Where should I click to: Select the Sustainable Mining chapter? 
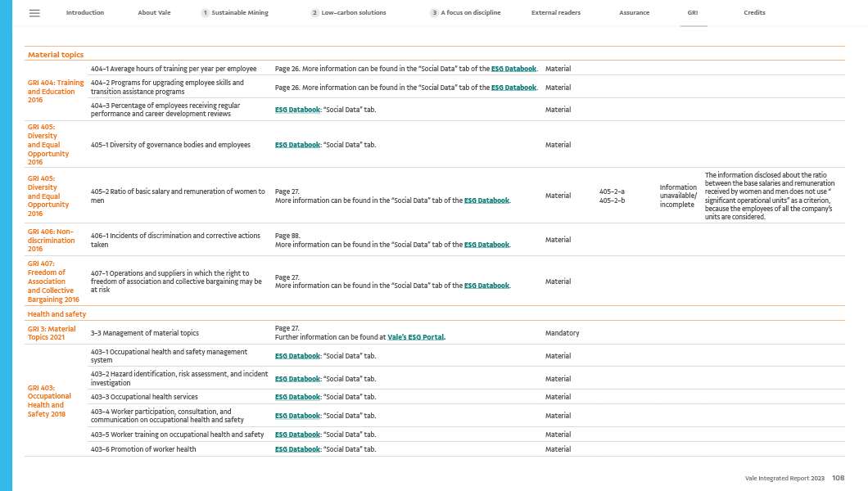(x=240, y=13)
